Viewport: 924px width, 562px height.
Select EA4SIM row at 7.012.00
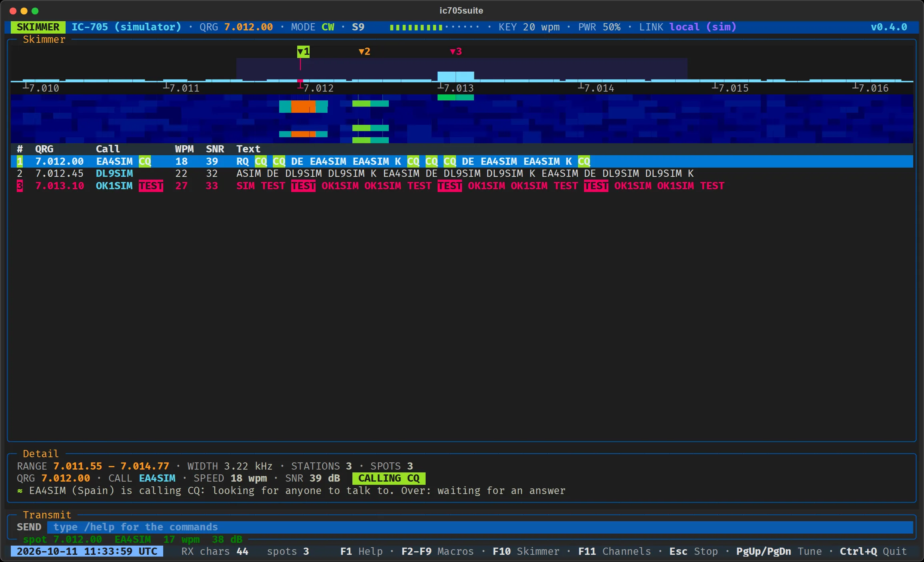(462, 161)
